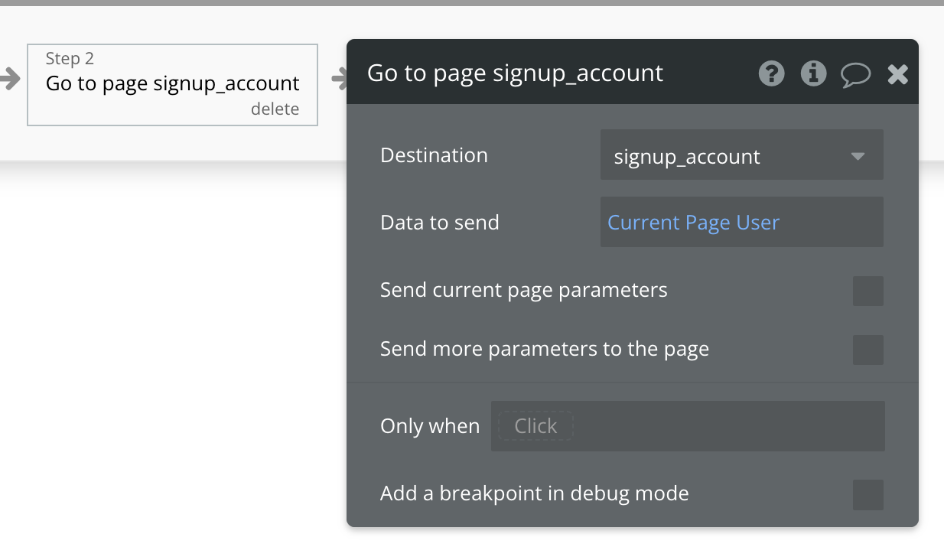Enable Send current page parameters checkbox

pyautogui.click(x=868, y=291)
